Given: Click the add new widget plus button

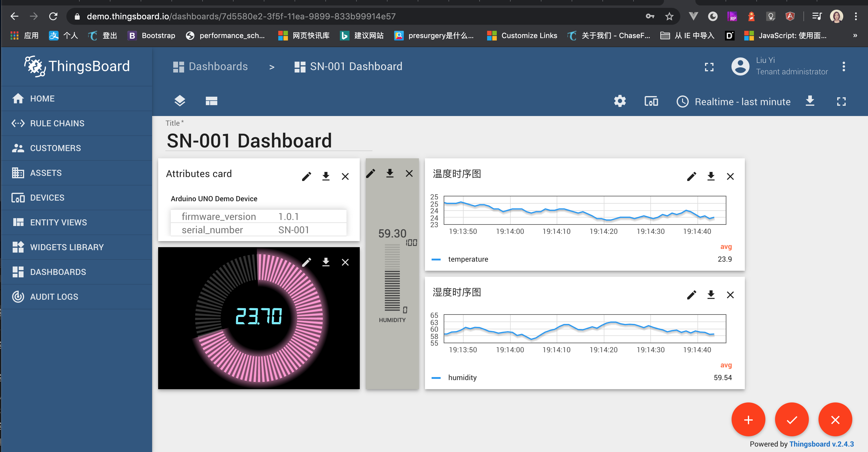Looking at the screenshot, I should [748, 419].
